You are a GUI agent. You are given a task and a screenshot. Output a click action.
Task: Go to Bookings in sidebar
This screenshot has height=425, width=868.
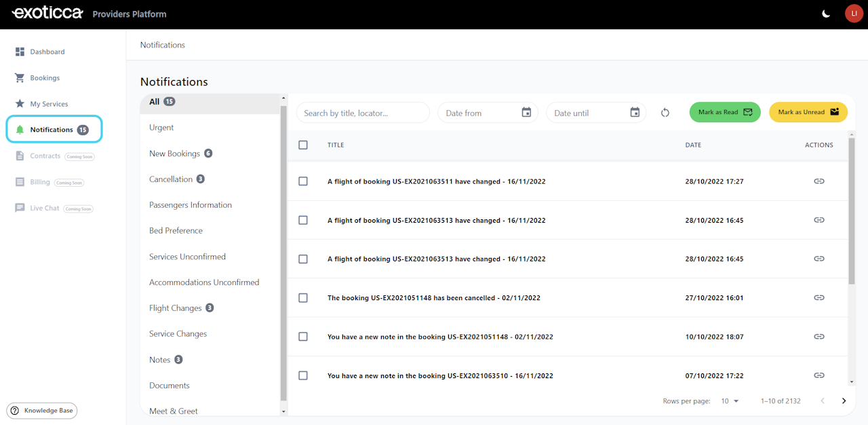tap(45, 78)
